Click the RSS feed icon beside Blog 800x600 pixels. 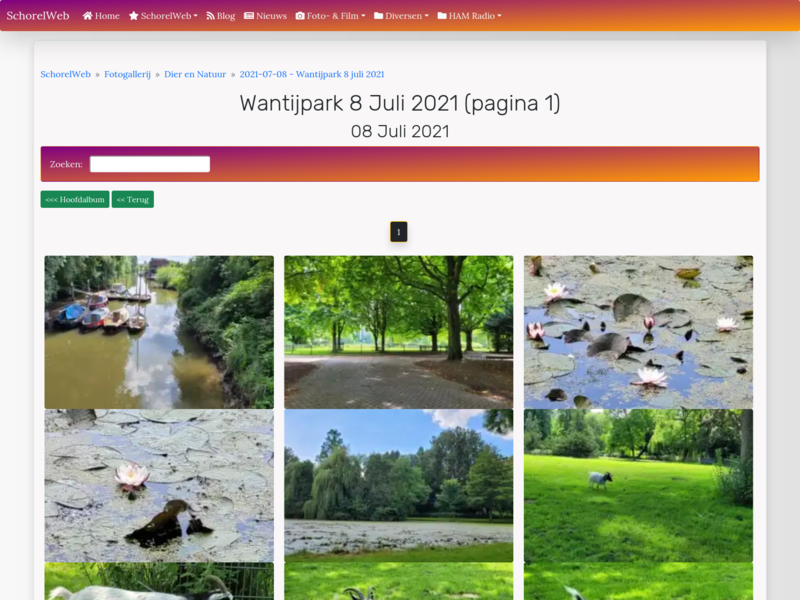[210, 16]
